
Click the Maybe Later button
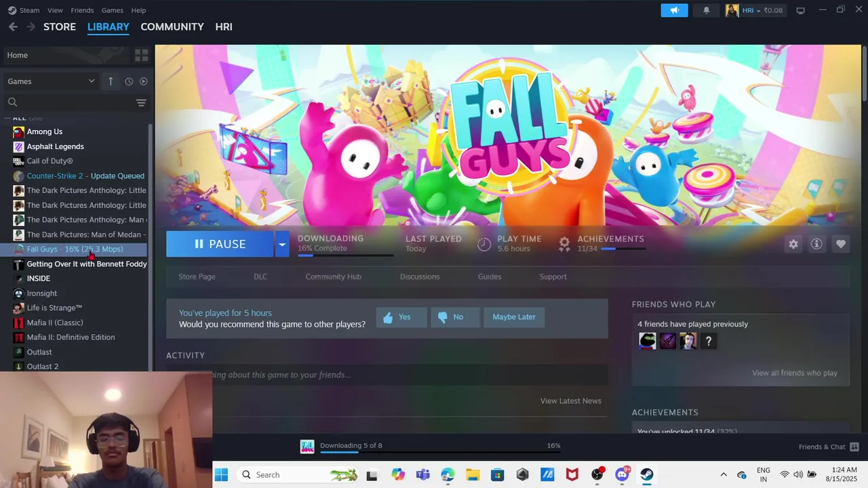click(514, 317)
